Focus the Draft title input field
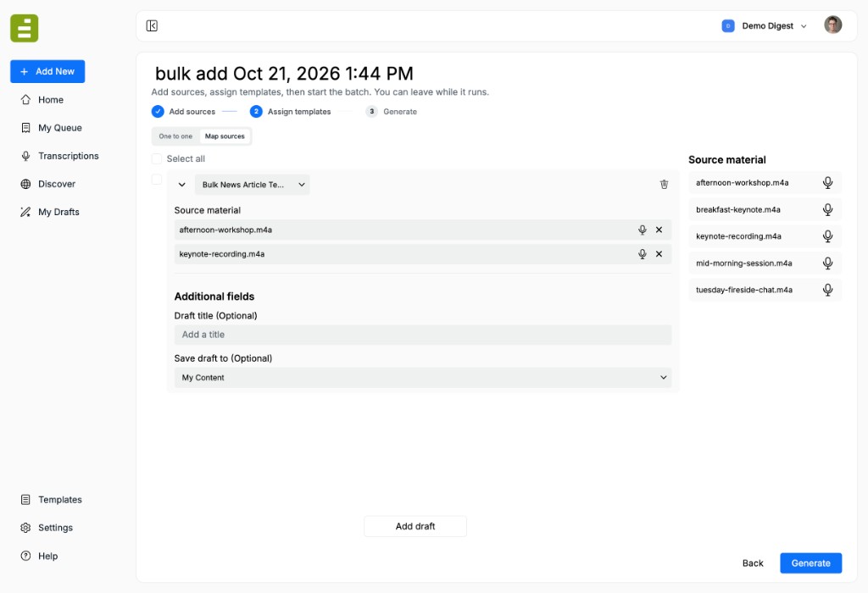The height and width of the screenshot is (593, 868). (x=422, y=335)
